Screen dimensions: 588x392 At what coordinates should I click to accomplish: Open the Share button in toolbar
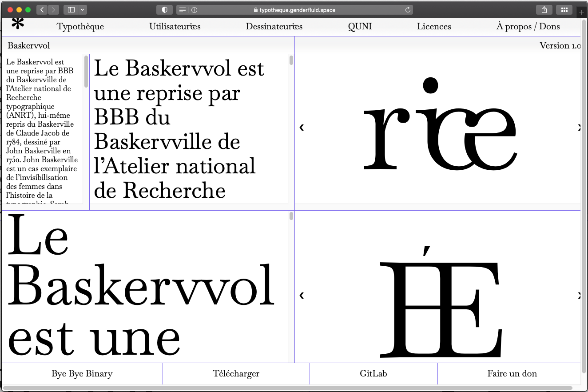click(x=544, y=9)
